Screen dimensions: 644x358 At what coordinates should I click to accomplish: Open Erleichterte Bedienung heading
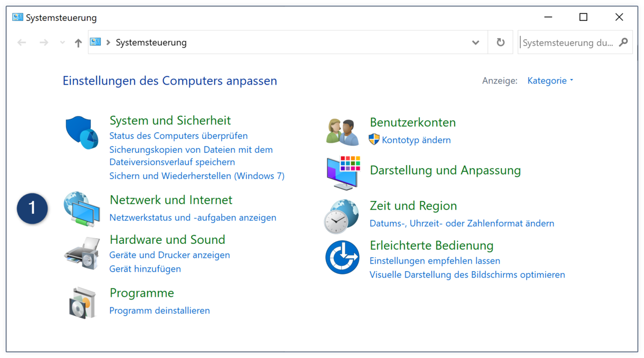coord(431,245)
